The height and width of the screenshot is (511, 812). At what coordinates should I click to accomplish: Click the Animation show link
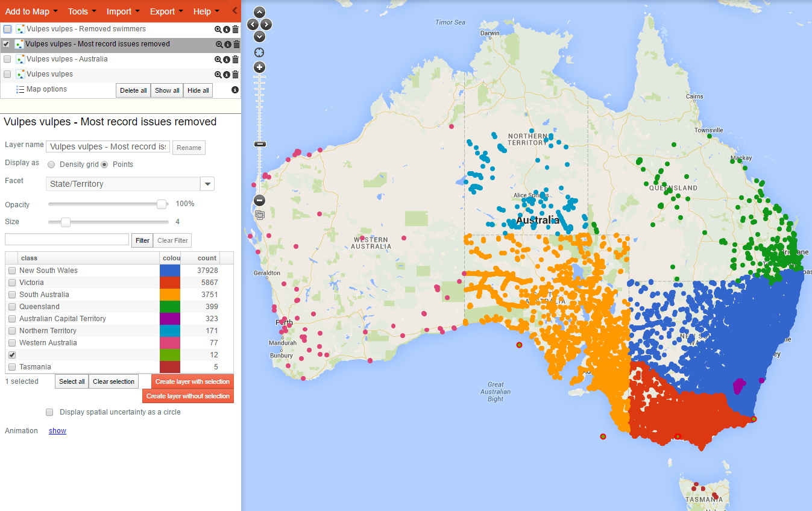click(57, 431)
